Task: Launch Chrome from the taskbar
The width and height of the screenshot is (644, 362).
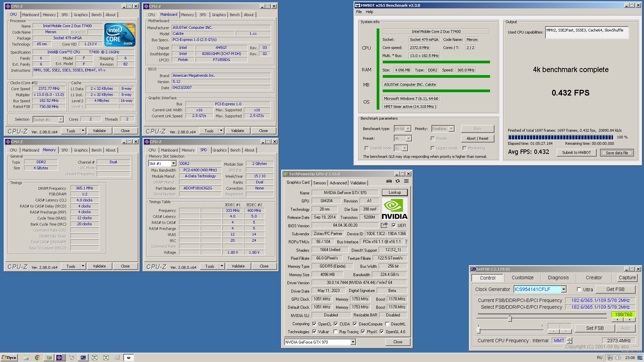Action: pyautogui.click(x=37, y=358)
